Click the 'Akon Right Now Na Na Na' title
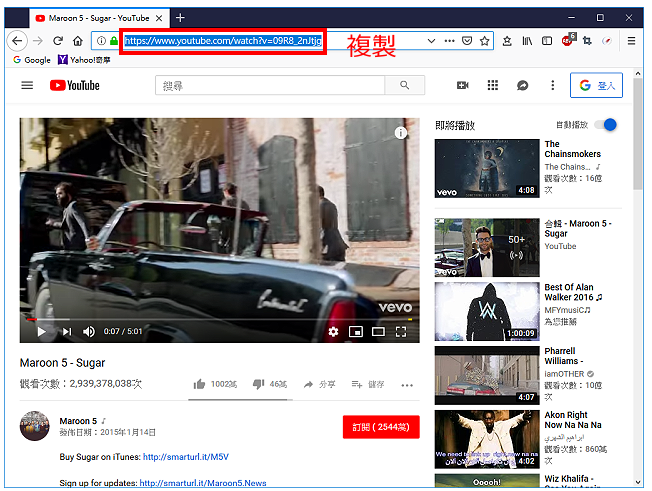Image resolution: width=652 pixels, height=491 pixels. pos(573,420)
